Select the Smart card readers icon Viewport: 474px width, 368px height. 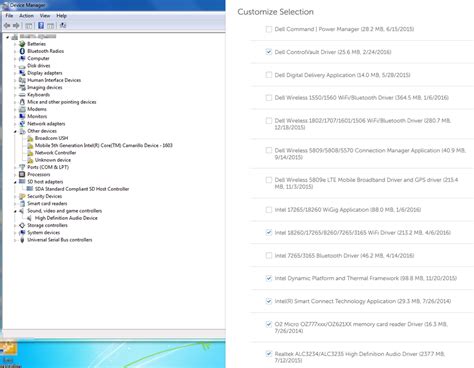click(22, 204)
